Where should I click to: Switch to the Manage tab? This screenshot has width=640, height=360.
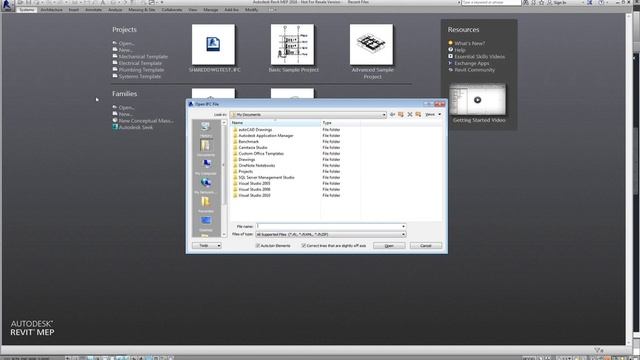click(x=211, y=10)
